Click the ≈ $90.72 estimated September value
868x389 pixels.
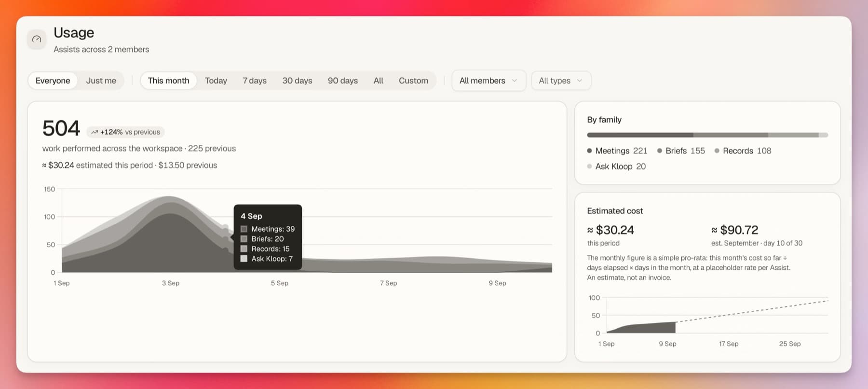pos(735,230)
